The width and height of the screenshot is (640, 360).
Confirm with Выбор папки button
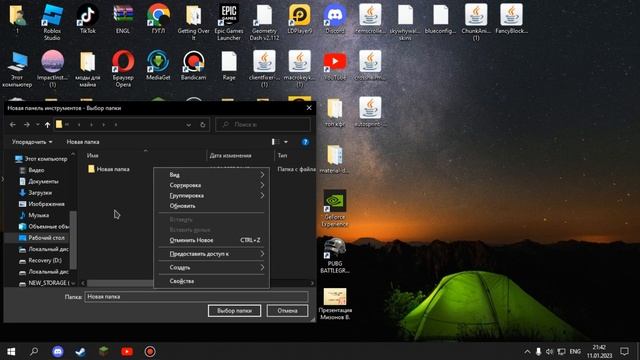tap(234, 311)
